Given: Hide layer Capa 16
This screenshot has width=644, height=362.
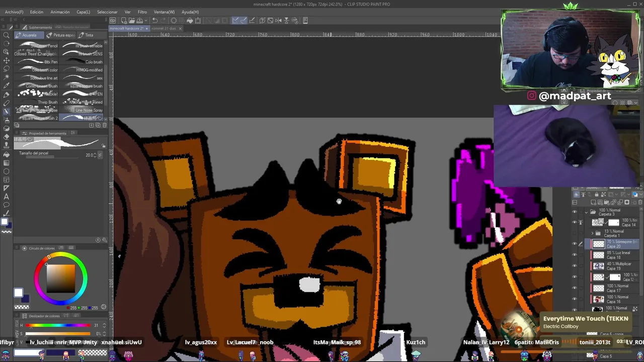Looking at the screenshot, I should [x=575, y=299].
